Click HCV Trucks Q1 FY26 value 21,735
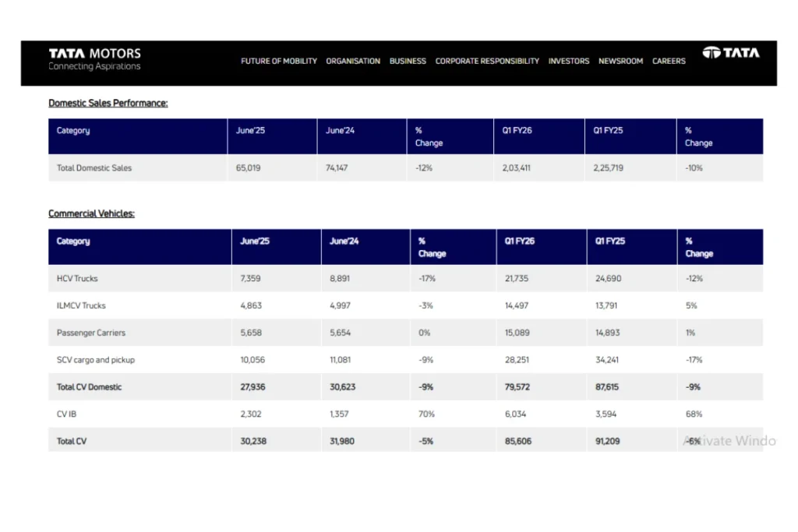This screenshot has height=532, width=798. 517,279
